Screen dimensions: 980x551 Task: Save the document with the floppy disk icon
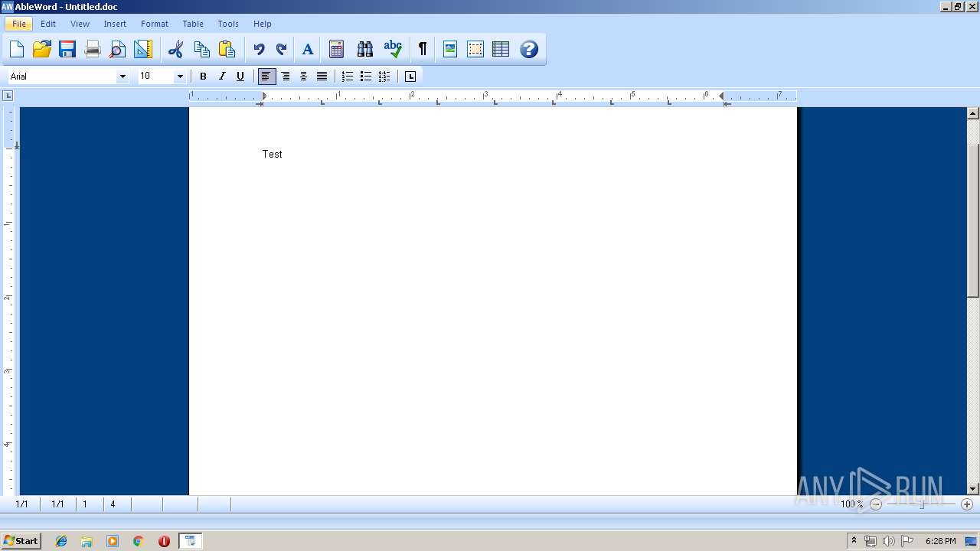pyautogui.click(x=67, y=50)
